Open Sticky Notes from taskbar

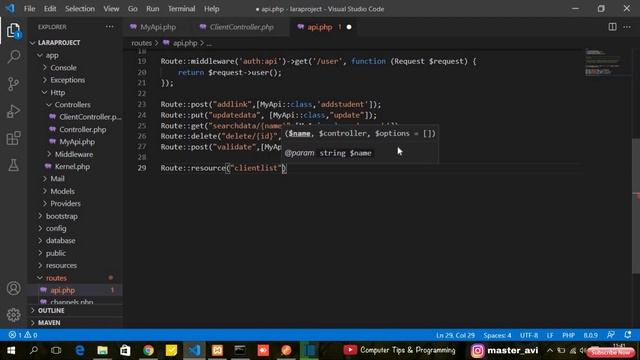(171, 350)
